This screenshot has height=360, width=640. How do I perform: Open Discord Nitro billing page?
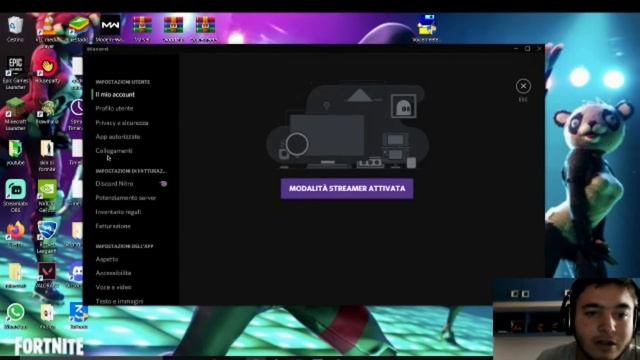(114, 184)
